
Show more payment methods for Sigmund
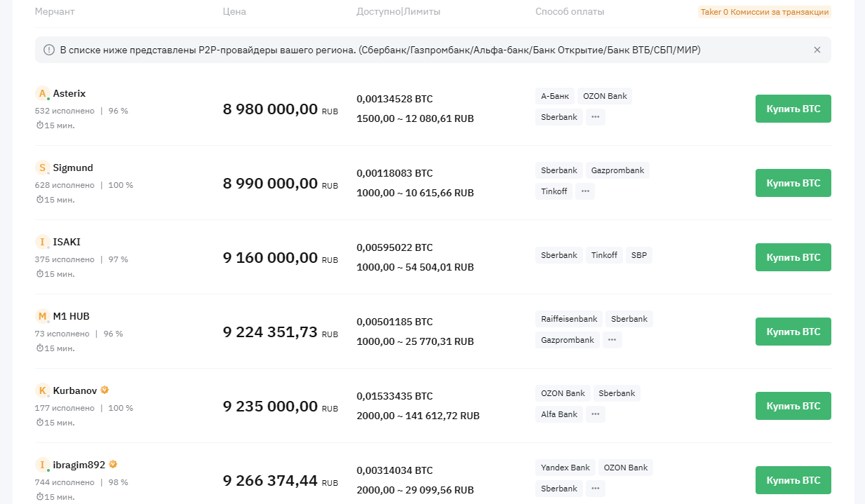coord(585,191)
